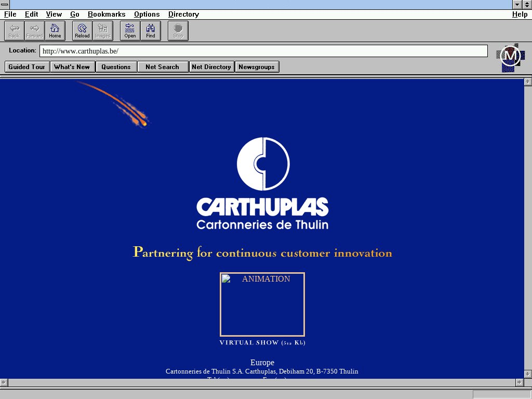
Task: Stop page loading with Stop icon
Action: coord(178,31)
